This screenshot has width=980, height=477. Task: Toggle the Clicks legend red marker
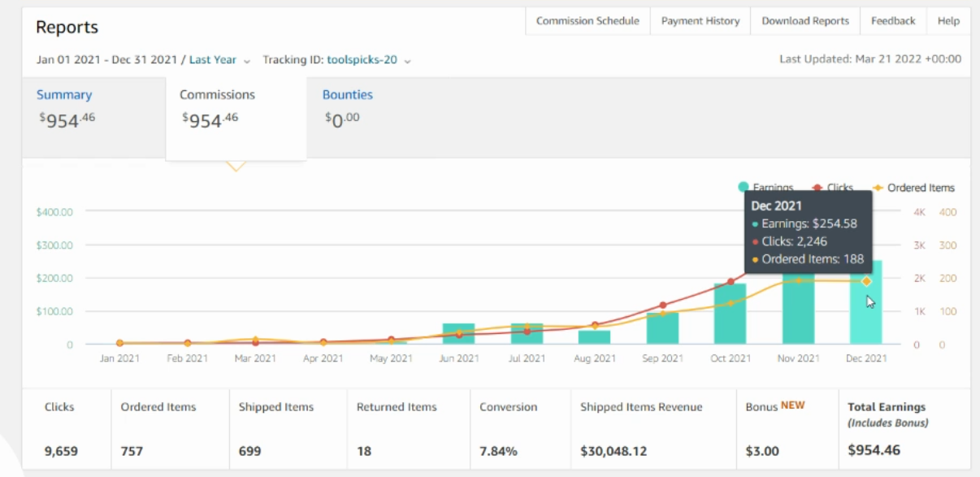[x=818, y=188]
